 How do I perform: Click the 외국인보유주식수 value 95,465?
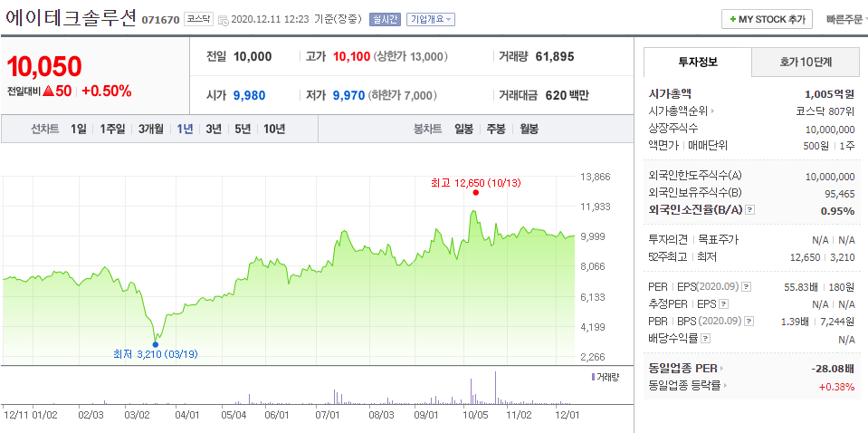coord(840,194)
